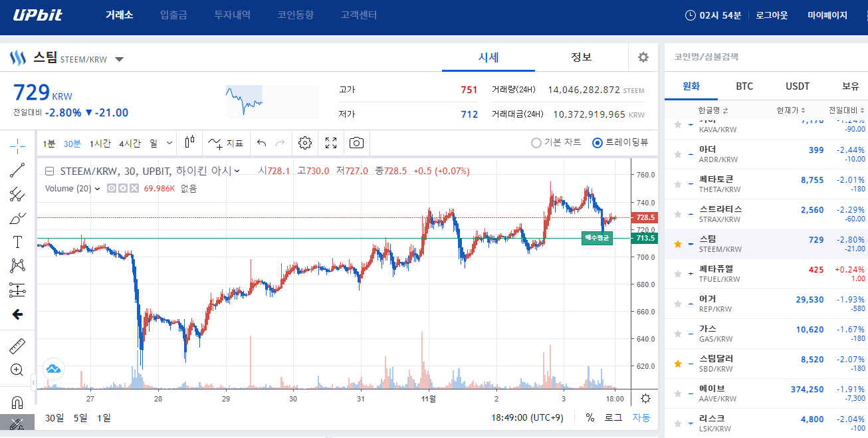Go to the 거래소 menu
This screenshot has height=438, width=868.
click(120, 15)
